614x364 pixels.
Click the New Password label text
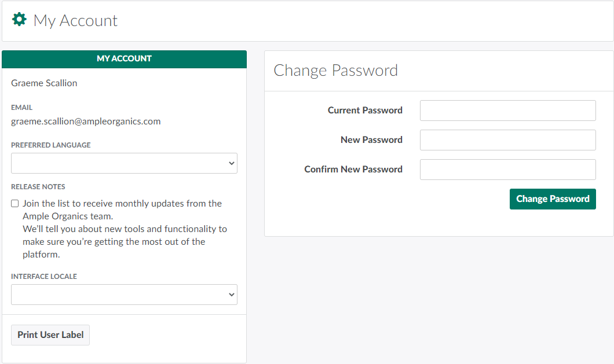tap(371, 140)
